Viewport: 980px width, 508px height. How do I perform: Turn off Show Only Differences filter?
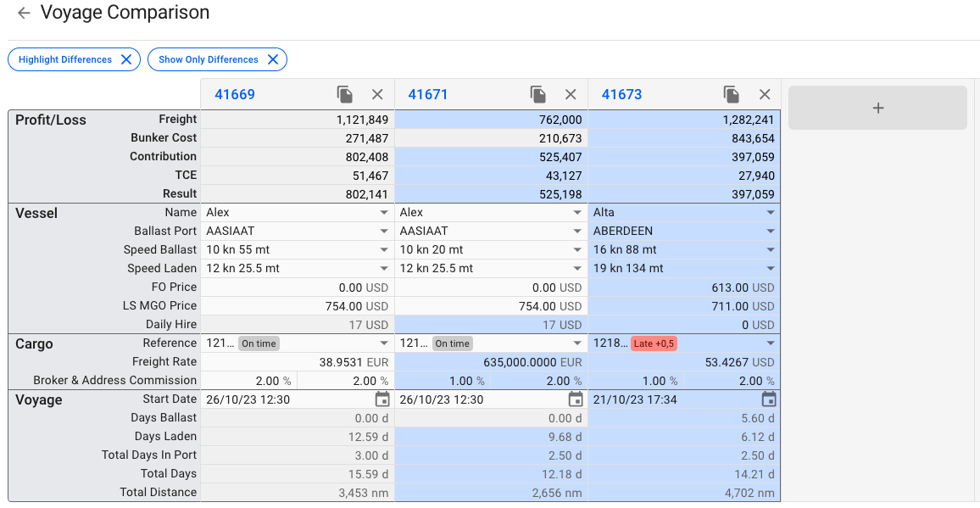217,59
